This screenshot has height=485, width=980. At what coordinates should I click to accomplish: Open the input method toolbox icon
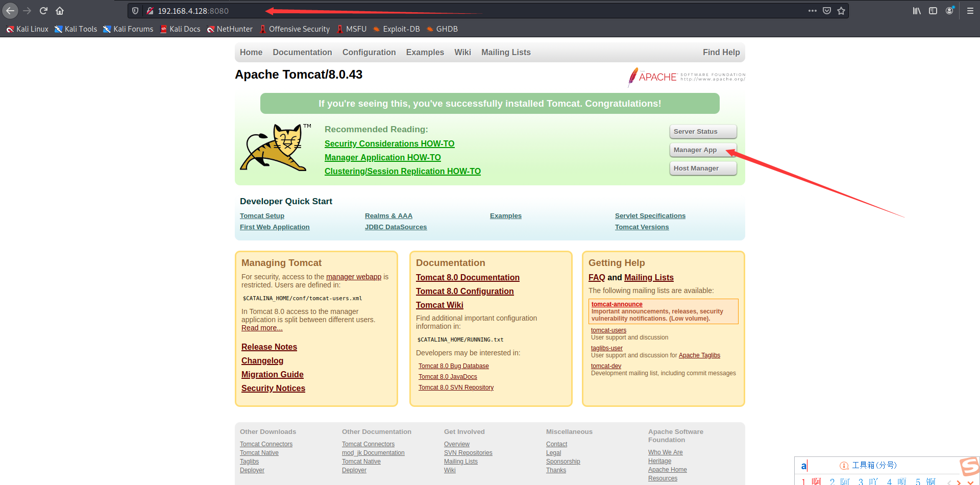[x=844, y=466]
